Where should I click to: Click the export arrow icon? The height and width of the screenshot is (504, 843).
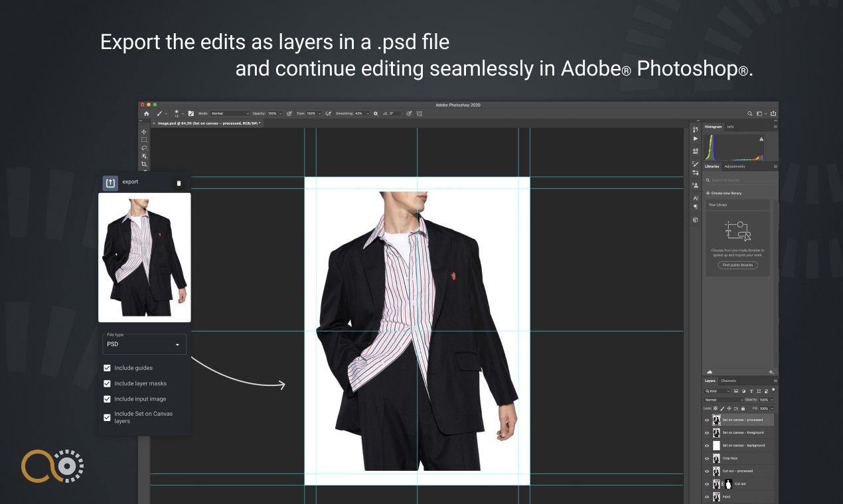click(110, 182)
